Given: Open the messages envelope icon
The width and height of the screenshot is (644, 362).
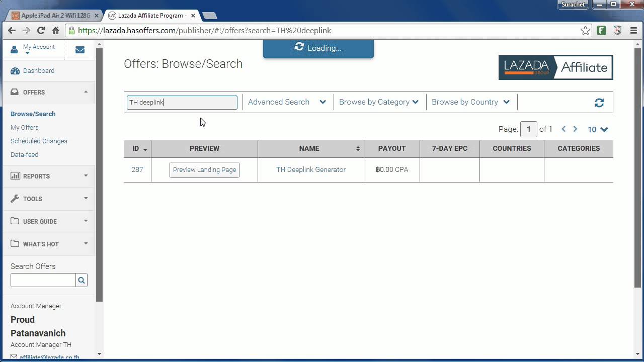Looking at the screenshot, I should 80,50.
